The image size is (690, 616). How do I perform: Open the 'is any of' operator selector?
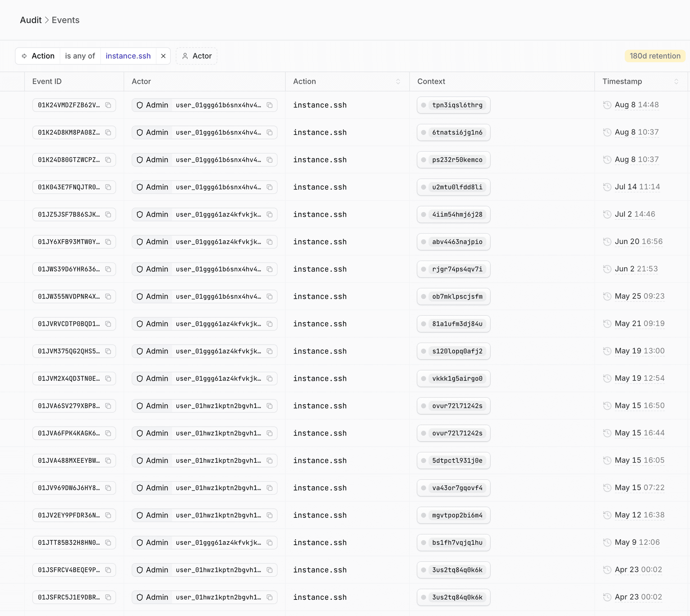80,56
